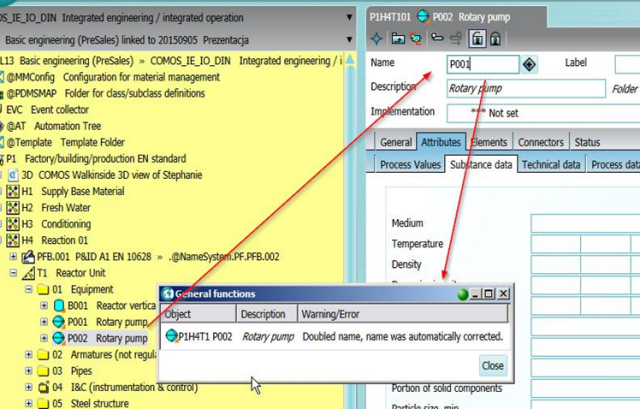Click the Implementation field showing Not set
The width and height of the screenshot is (640, 409).
click(x=543, y=113)
